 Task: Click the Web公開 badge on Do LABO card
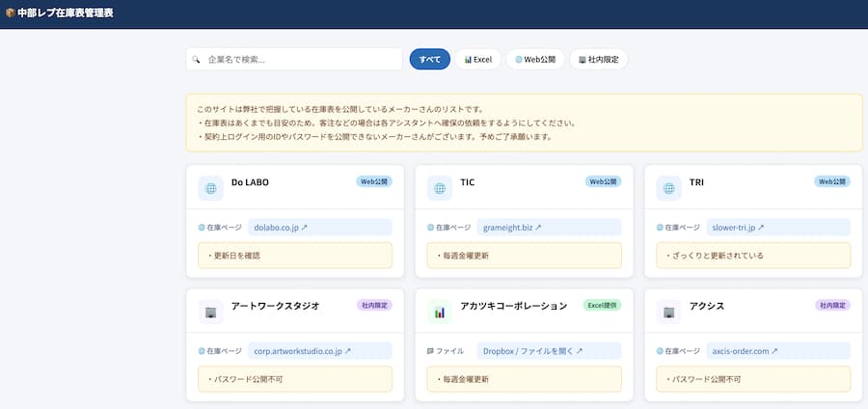(x=374, y=181)
